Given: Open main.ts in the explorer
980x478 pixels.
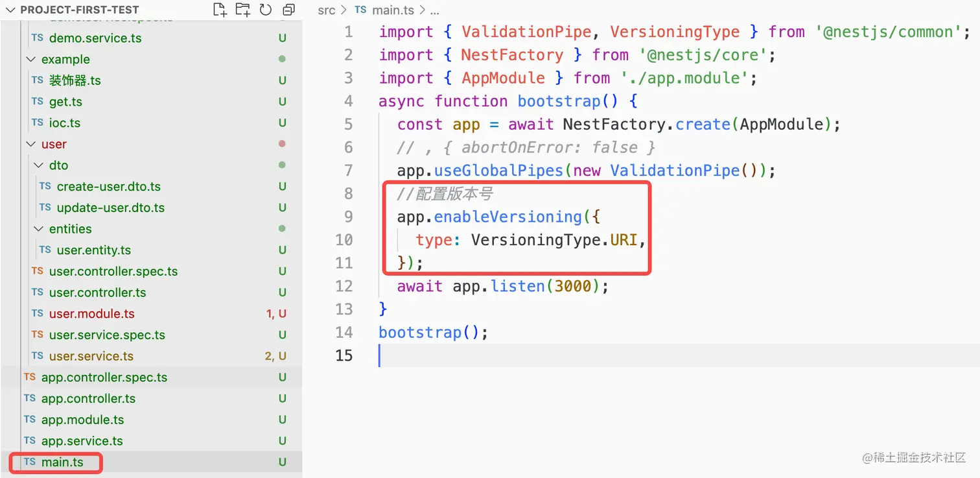Looking at the screenshot, I should (62, 462).
